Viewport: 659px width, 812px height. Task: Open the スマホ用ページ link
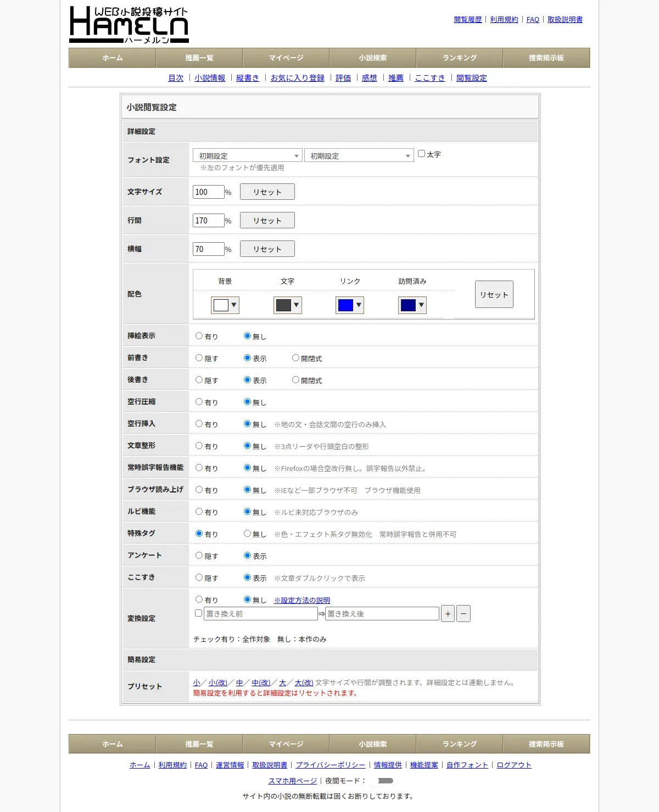tap(293, 781)
